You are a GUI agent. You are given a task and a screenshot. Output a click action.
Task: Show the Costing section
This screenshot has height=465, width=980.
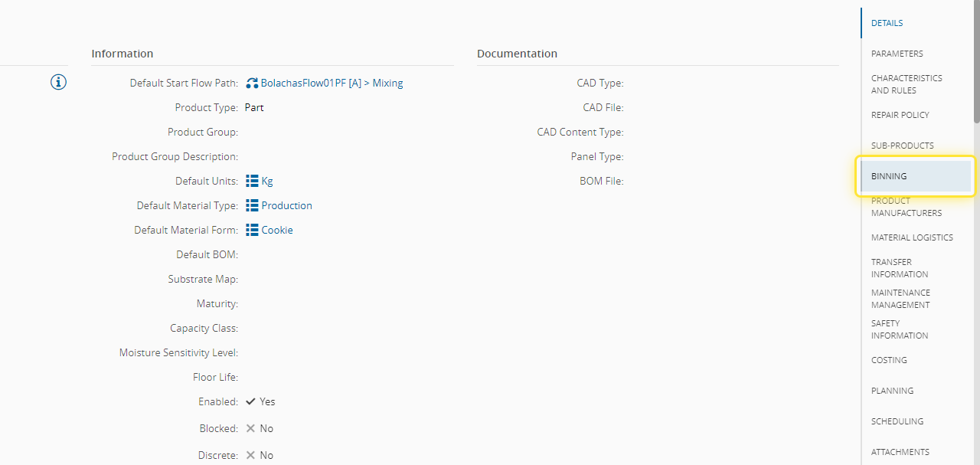(x=889, y=360)
